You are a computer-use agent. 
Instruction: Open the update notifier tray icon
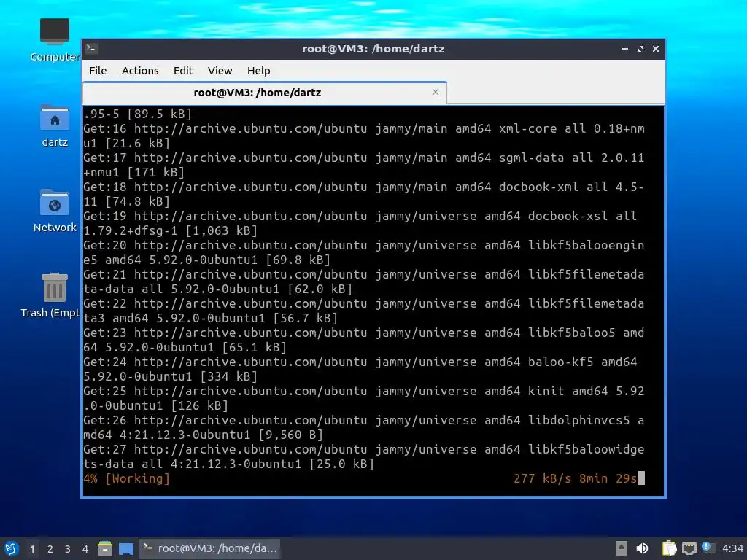point(708,548)
